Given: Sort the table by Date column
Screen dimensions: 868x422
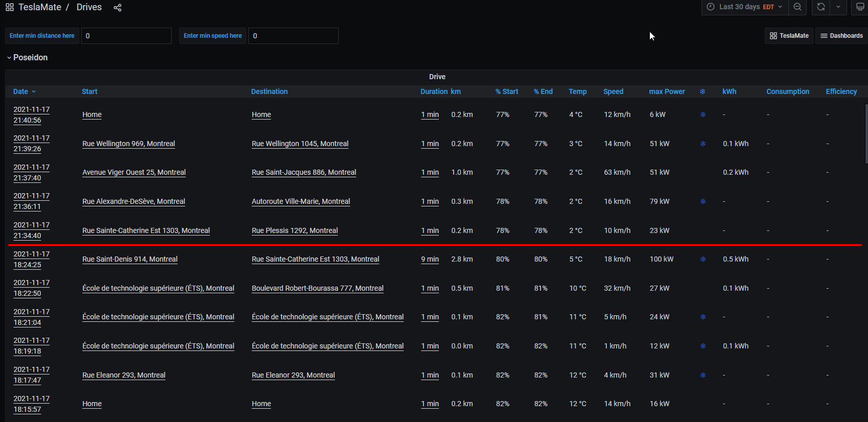Looking at the screenshot, I should (x=24, y=91).
